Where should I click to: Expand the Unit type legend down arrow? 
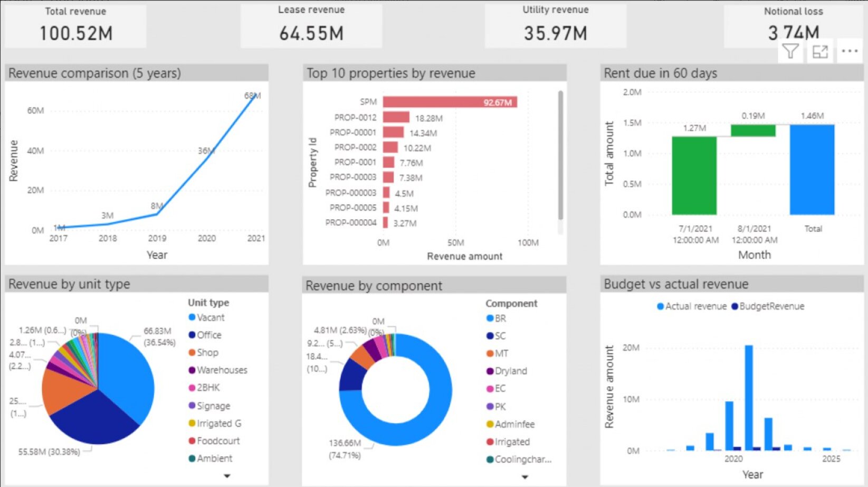click(x=227, y=476)
